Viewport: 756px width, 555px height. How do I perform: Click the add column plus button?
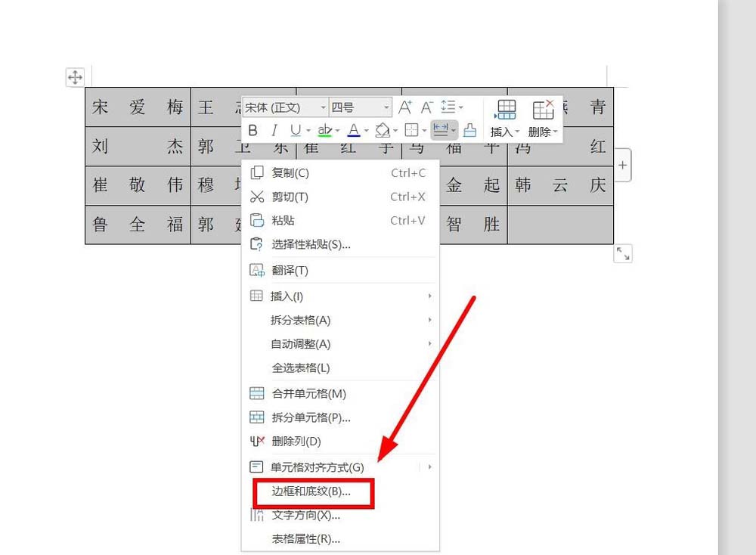pos(622,166)
